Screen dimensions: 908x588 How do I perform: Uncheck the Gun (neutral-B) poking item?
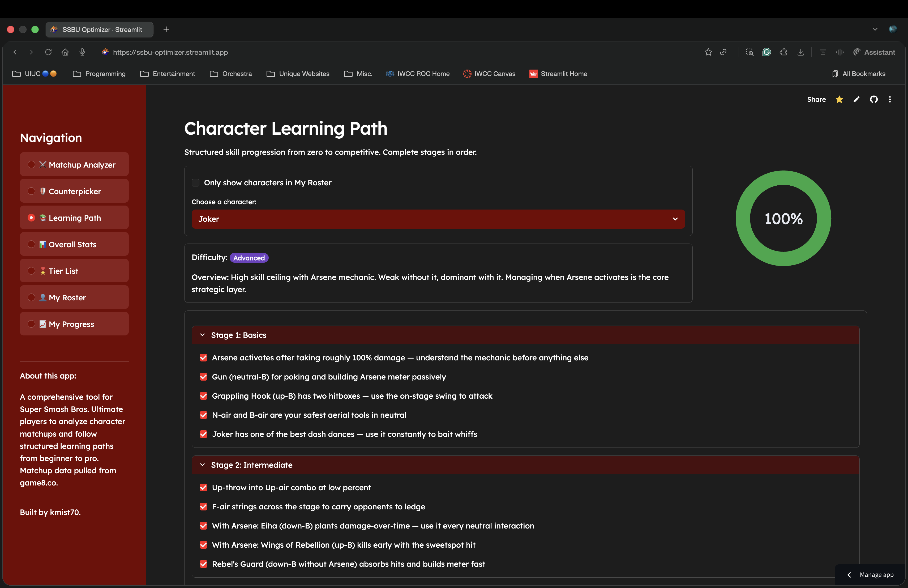point(203,377)
